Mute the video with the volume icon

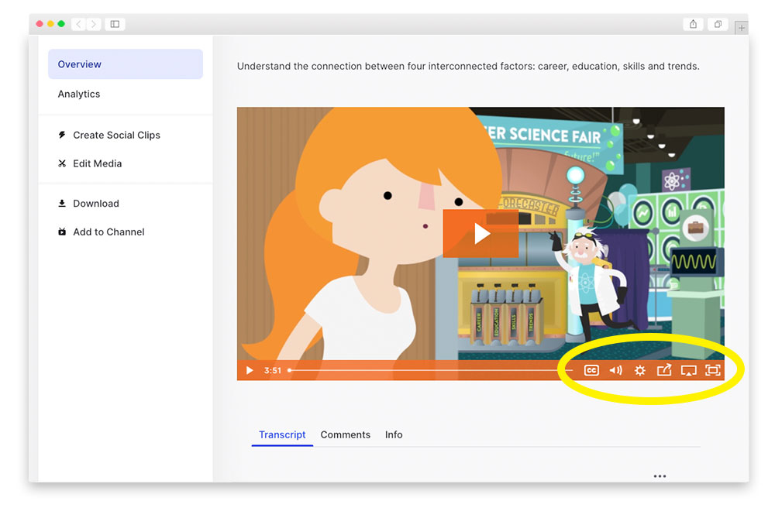(615, 370)
